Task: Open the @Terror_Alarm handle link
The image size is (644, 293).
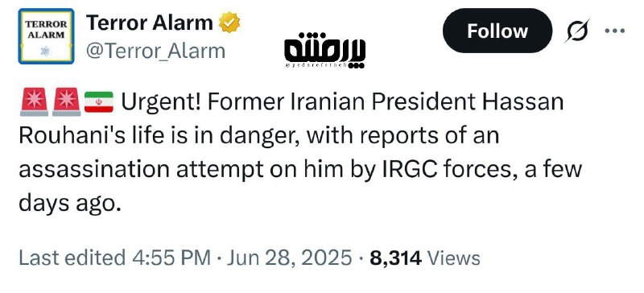Action: pos(155,52)
